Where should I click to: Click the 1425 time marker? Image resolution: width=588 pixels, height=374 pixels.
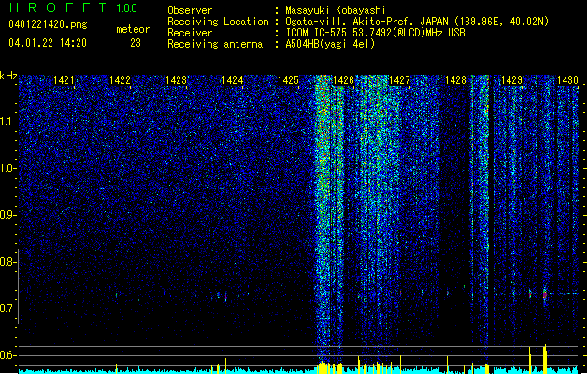point(288,80)
